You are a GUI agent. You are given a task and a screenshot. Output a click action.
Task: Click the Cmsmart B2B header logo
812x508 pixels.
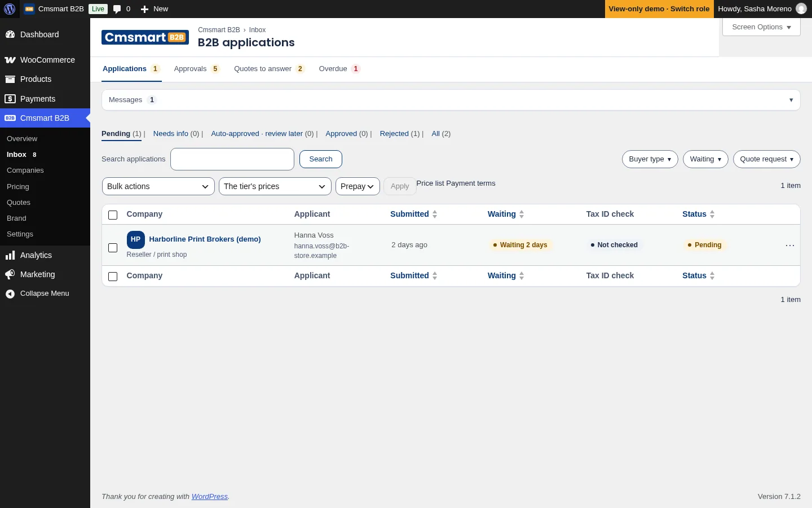tap(145, 37)
